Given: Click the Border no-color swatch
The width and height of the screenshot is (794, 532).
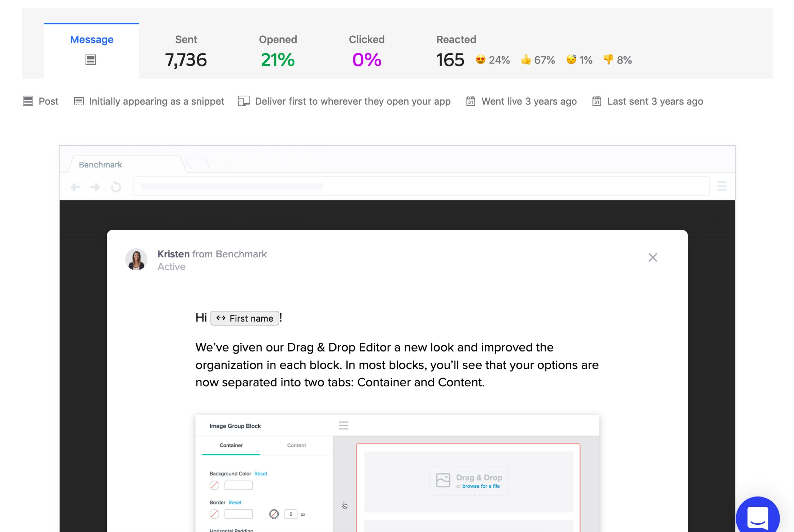Looking at the screenshot, I should (x=214, y=514).
